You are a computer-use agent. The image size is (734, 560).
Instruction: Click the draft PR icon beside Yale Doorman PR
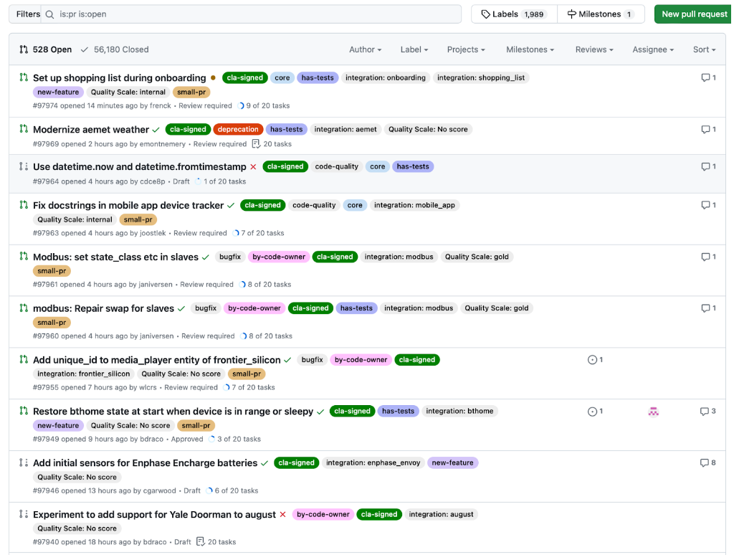tap(24, 513)
